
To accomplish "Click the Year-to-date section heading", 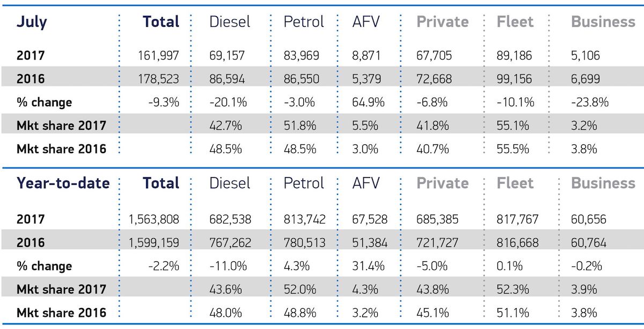I will tap(63, 184).
